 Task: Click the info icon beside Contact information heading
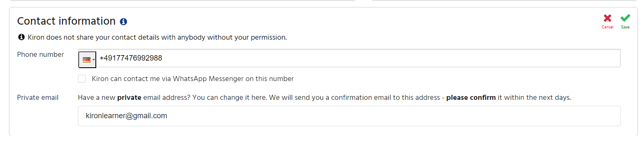[x=123, y=22]
